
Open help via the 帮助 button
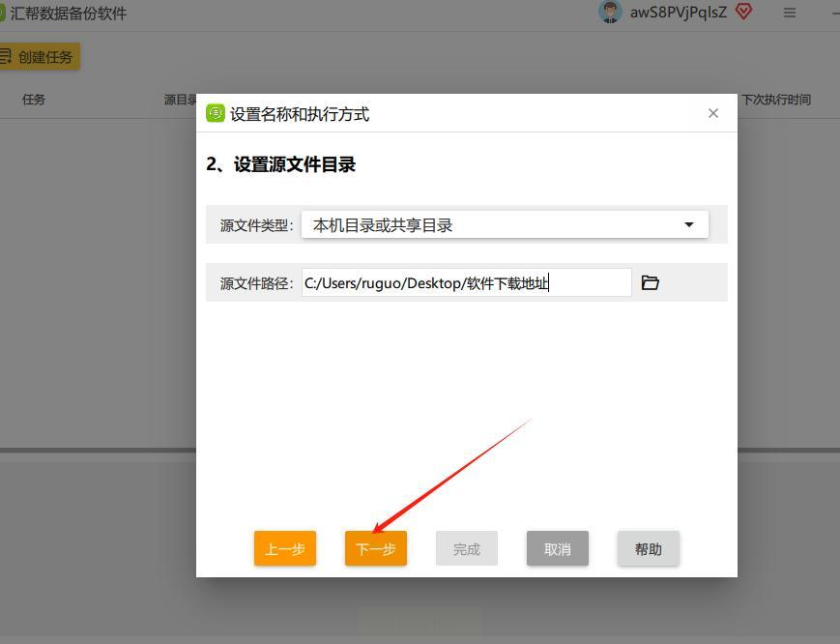[x=649, y=548]
